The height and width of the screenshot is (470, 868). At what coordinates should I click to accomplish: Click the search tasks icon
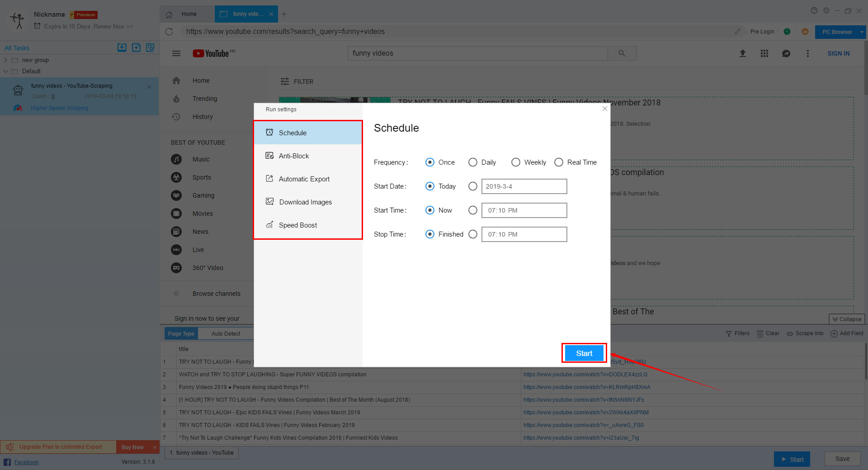(x=151, y=47)
